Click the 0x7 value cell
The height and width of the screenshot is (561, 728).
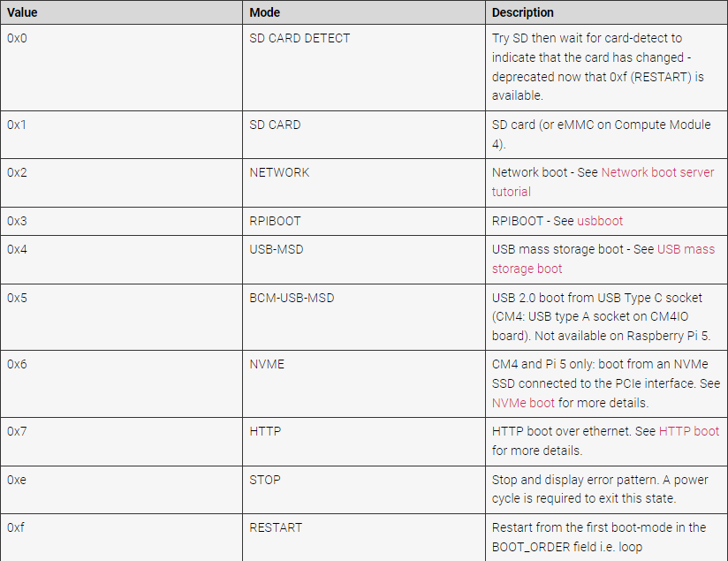click(121, 441)
